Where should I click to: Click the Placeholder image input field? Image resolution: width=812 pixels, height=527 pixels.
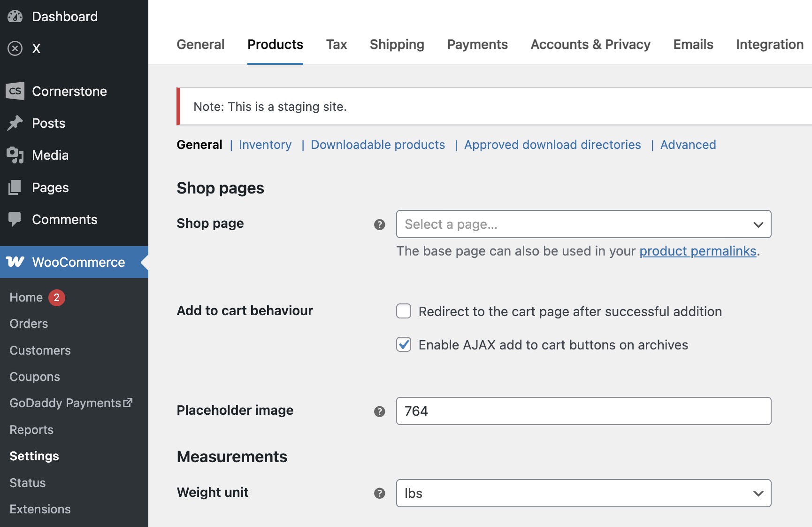coord(583,411)
